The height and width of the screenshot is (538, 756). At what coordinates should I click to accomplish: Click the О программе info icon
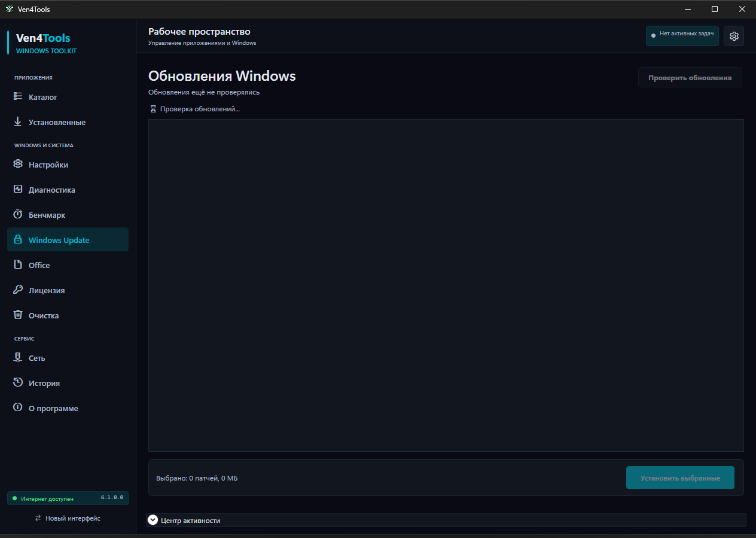click(x=18, y=408)
